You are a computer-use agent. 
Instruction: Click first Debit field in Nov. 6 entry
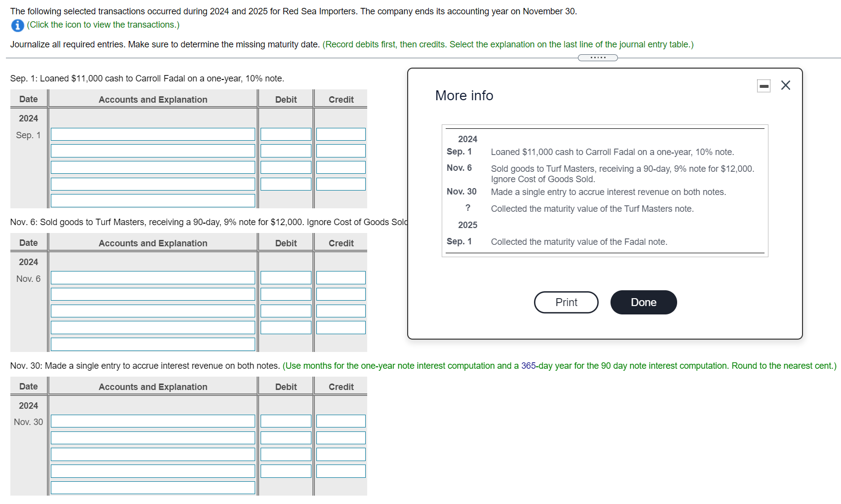tap(286, 277)
